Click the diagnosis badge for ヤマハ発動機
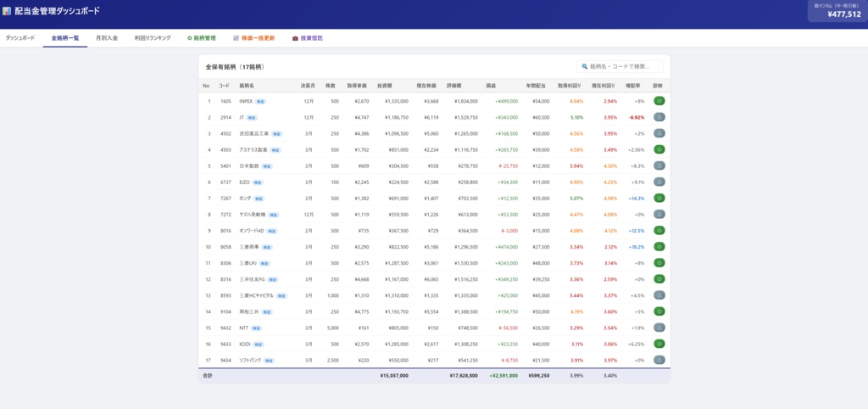The width and height of the screenshot is (868, 409). (x=659, y=214)
